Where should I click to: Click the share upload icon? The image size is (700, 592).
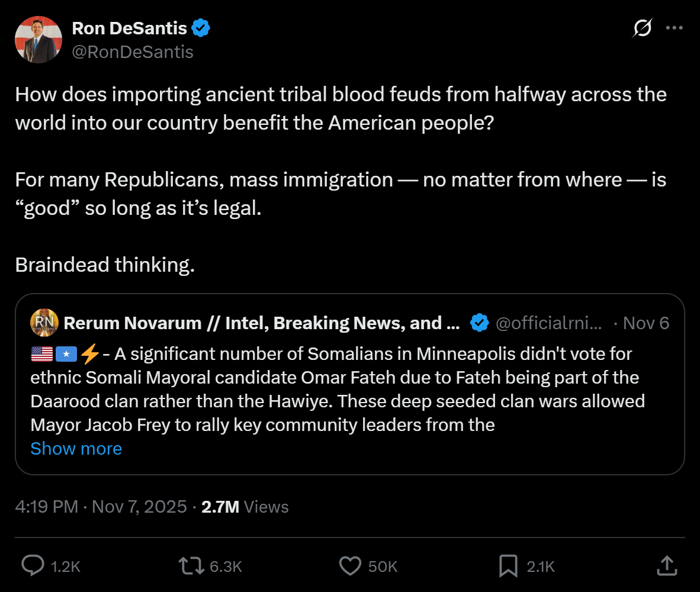pos(667,566)
